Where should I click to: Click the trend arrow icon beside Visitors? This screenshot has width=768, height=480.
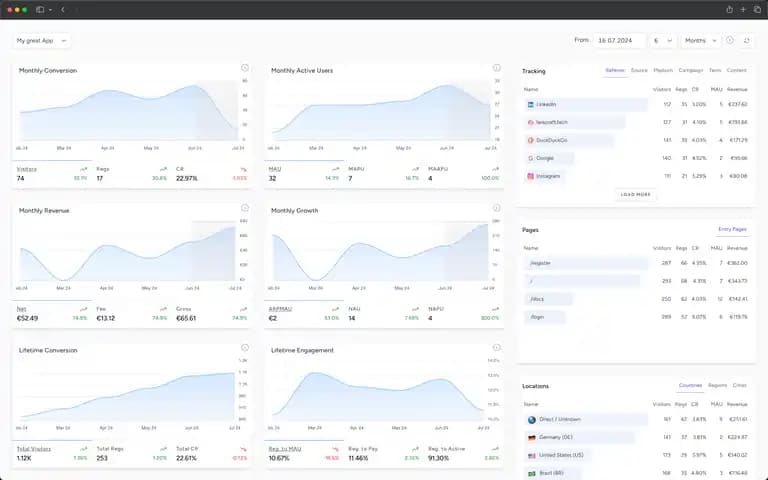pyautogui.click(x=84, y=169)
